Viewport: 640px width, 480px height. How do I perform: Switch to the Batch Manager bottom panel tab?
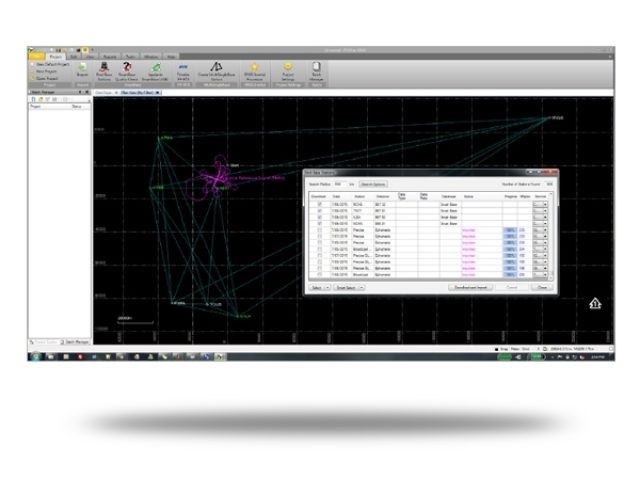75,342
